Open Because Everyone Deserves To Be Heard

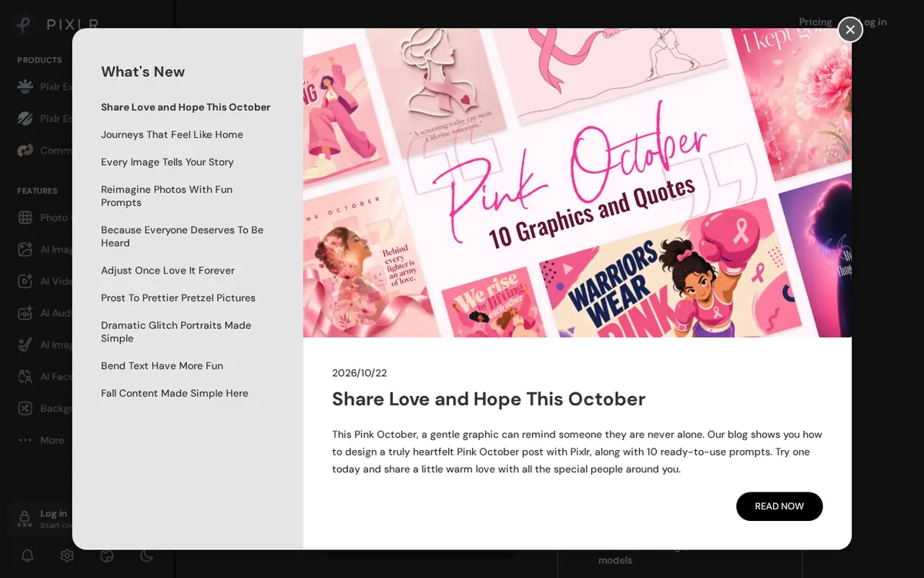(182, 237)
